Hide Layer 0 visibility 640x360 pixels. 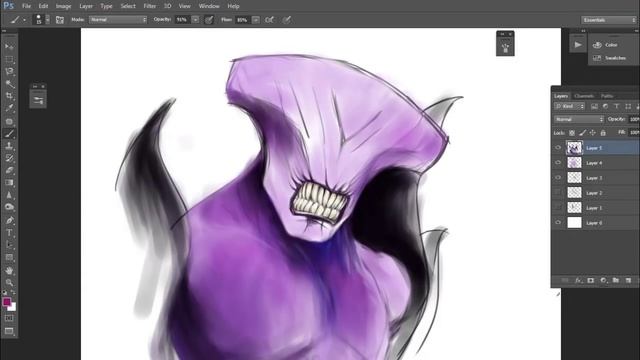pyautogui.click(x=558, y=222)
